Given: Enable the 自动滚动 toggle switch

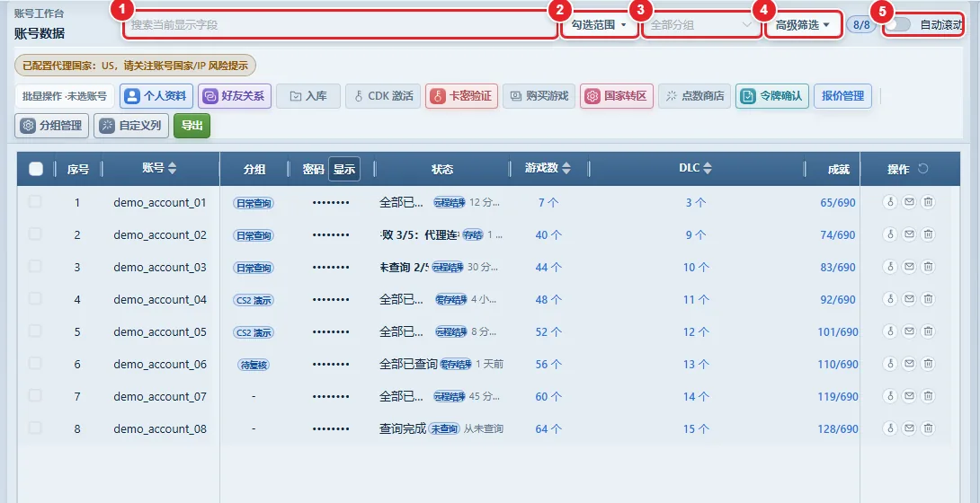Looking at the screenshot, I should 899,25.
